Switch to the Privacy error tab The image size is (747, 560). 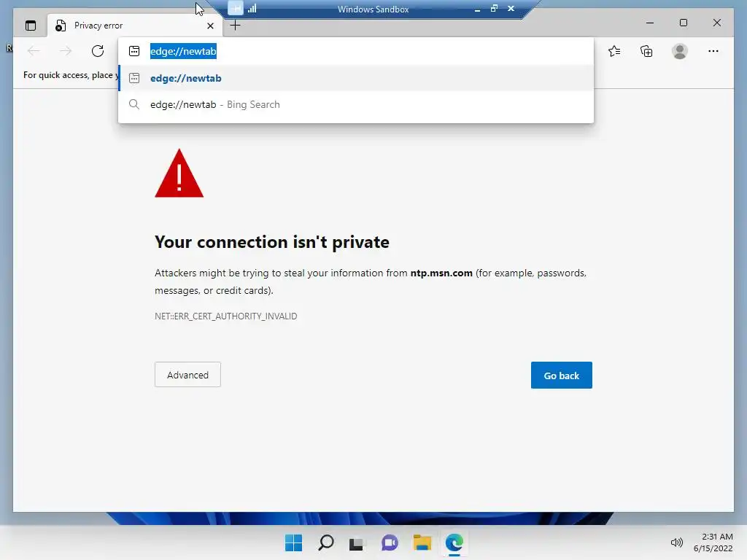(x=135, y=26)
